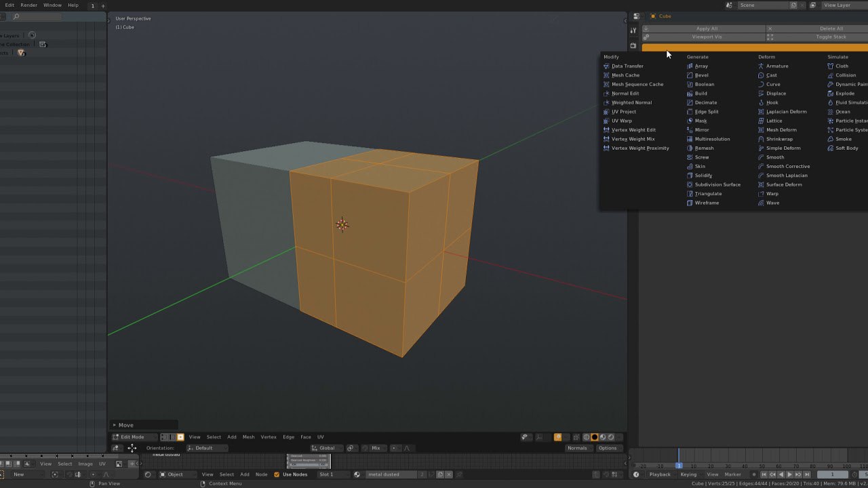Open the Vertex menu in viewport header

[x=269, y=437]
